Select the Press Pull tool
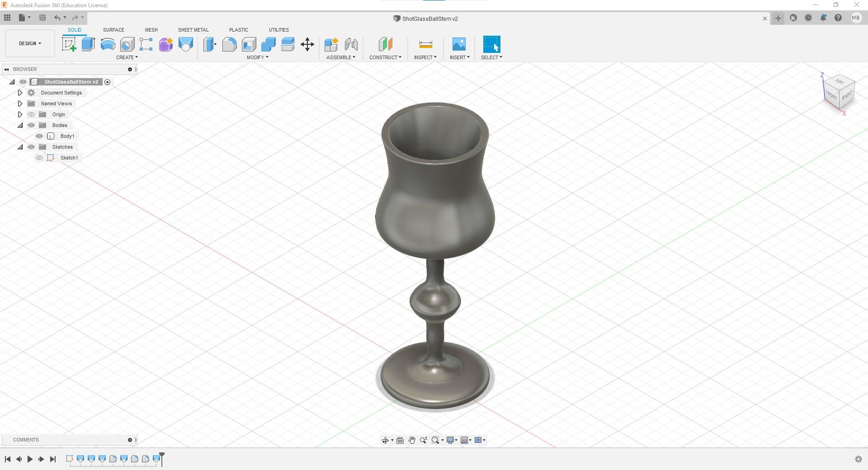The width and height of the screenshot is (868, 470). coord(210,44)
